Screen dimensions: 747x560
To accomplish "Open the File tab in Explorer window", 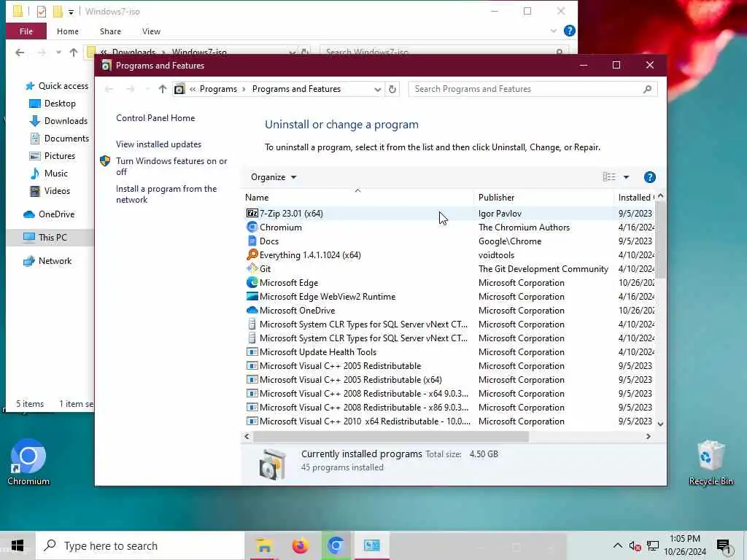I will [26, 31].
